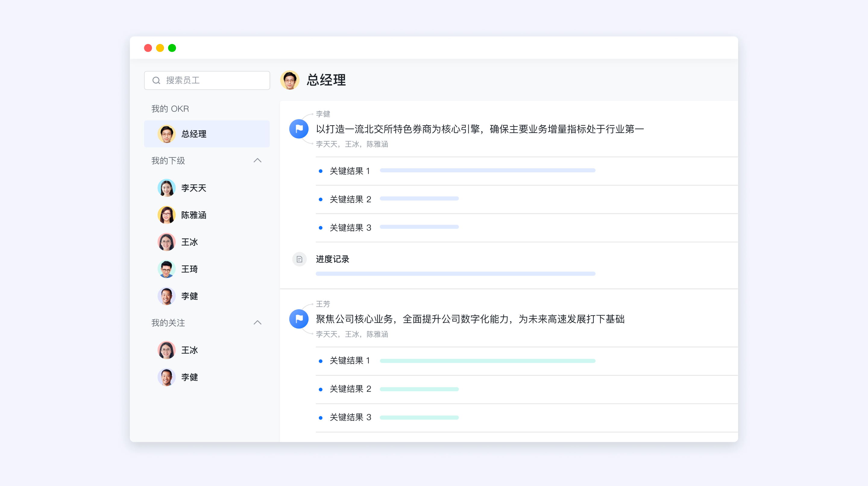This screenshot has width=868, height=486.
Task: Click the 我的 OKR heading
Action: tap(170, 109)
